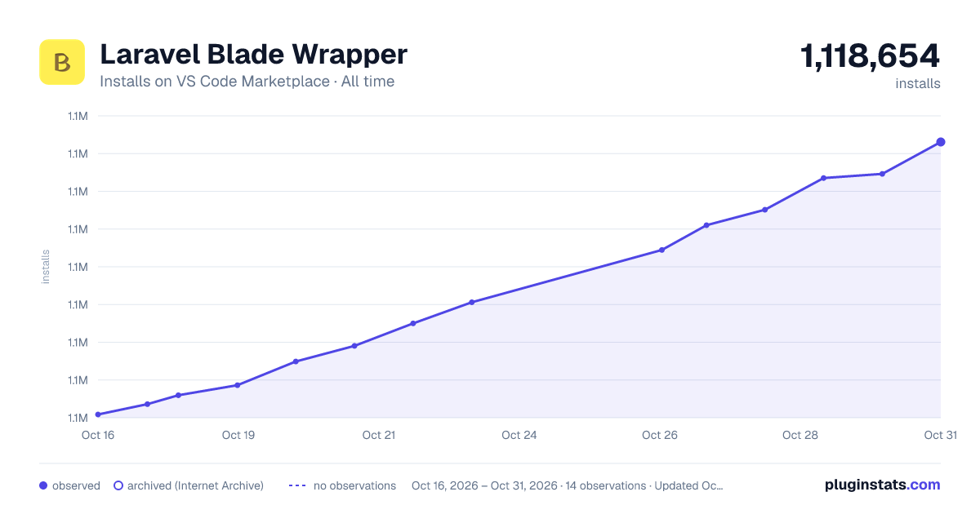980x514 pixels.
Task: Click the Laravel Blade Wrapper title
Action: [x=253, y=55]
